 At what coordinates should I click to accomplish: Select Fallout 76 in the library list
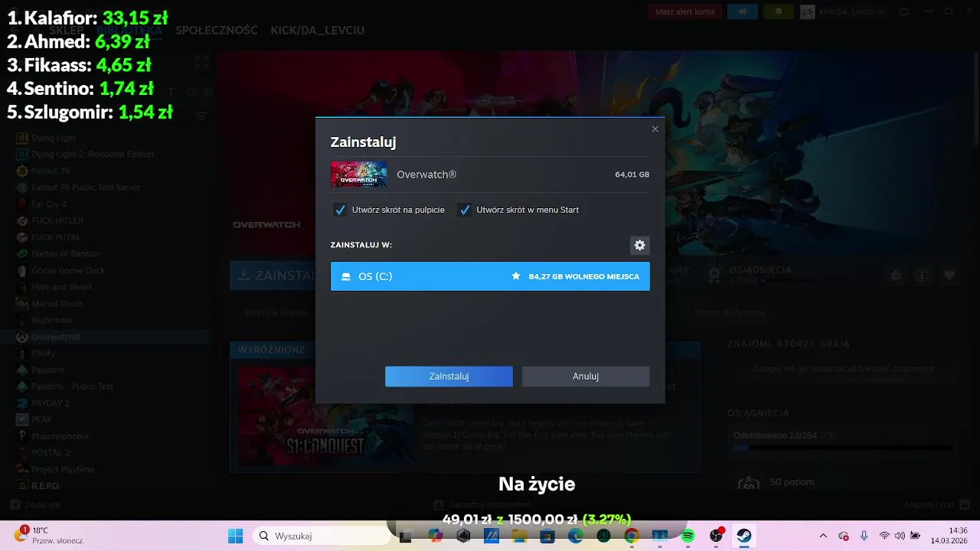click(x=51, y=171)
